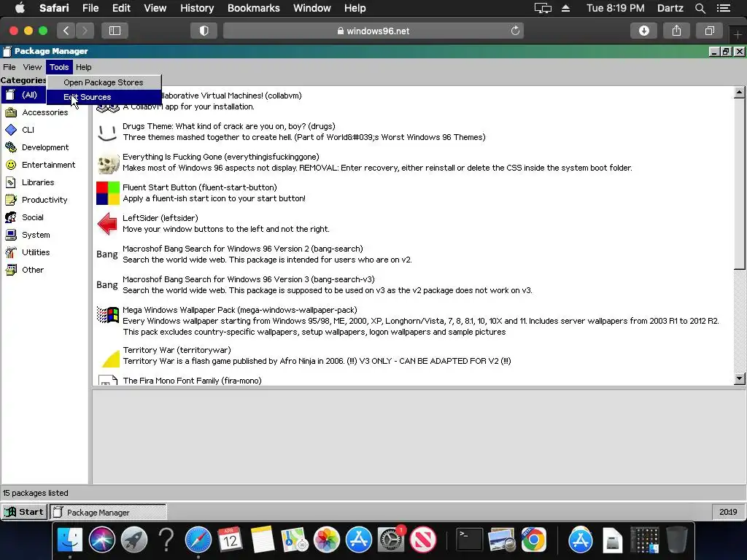Open Terminal from the Dock
The height and width of the screenshot is (560, 747).
click(469, 540)
